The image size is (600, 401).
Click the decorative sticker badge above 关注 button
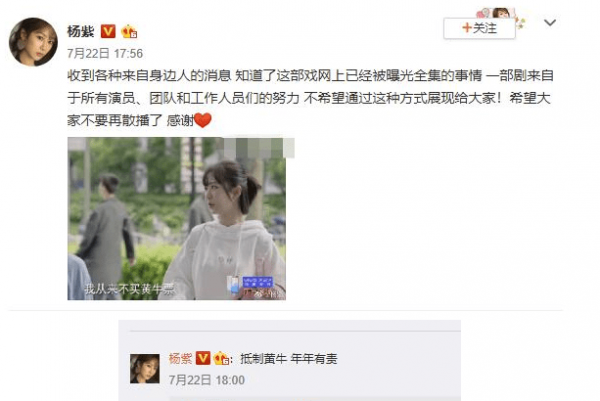(501, 15)
